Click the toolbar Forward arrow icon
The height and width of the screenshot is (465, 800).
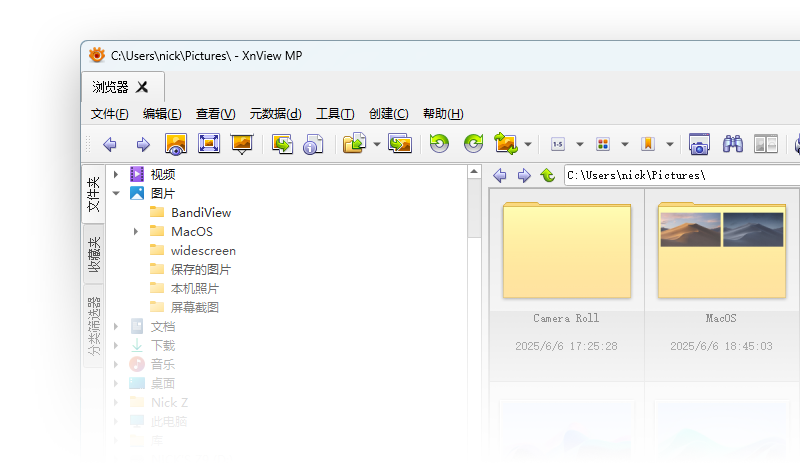143,144
